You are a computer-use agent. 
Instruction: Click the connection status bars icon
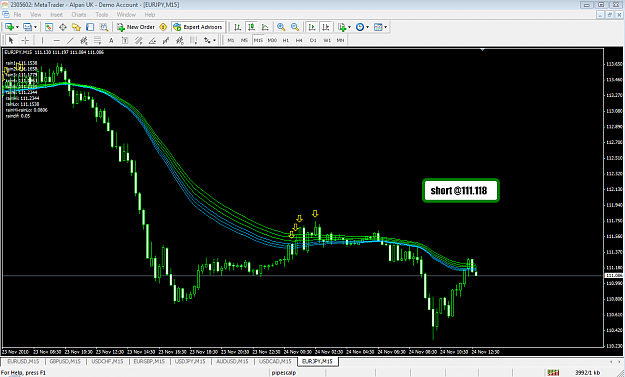pos(553,373)
